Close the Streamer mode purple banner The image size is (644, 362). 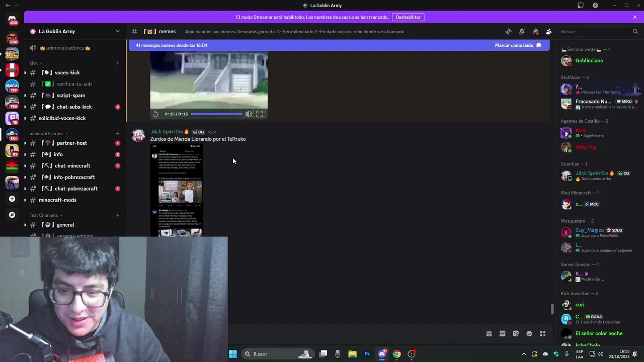pos(635,17)
